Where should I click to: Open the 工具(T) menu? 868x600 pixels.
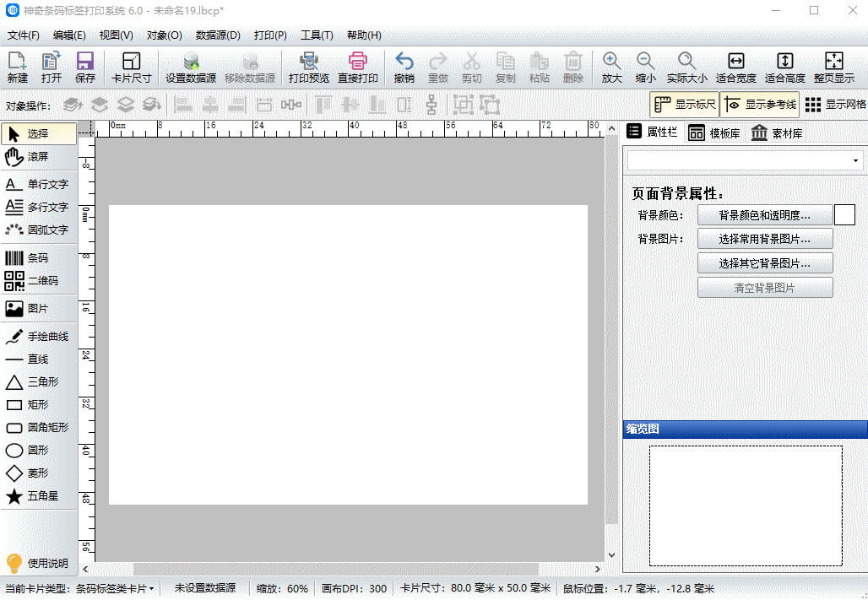317,35
